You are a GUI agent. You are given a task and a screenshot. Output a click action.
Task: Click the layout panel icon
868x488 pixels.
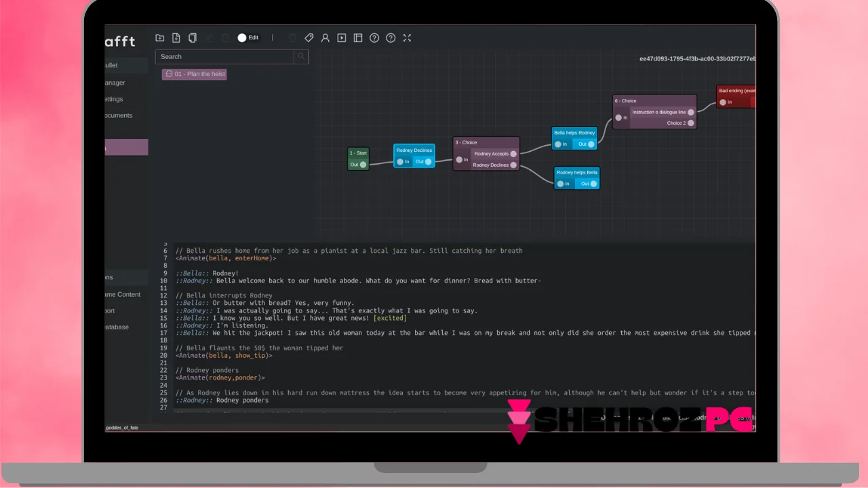(358, 38)
